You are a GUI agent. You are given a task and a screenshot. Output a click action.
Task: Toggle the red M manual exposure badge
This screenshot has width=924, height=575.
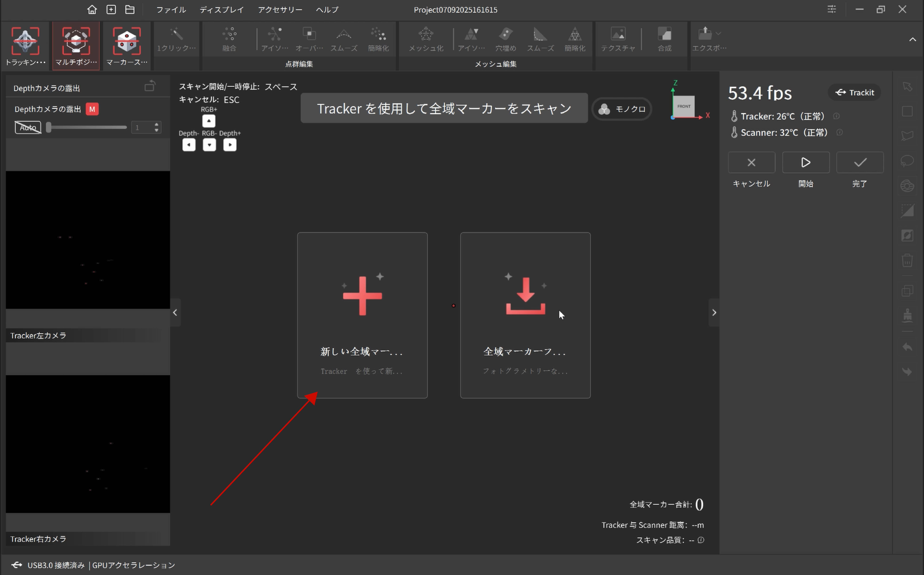click(92, 109)
